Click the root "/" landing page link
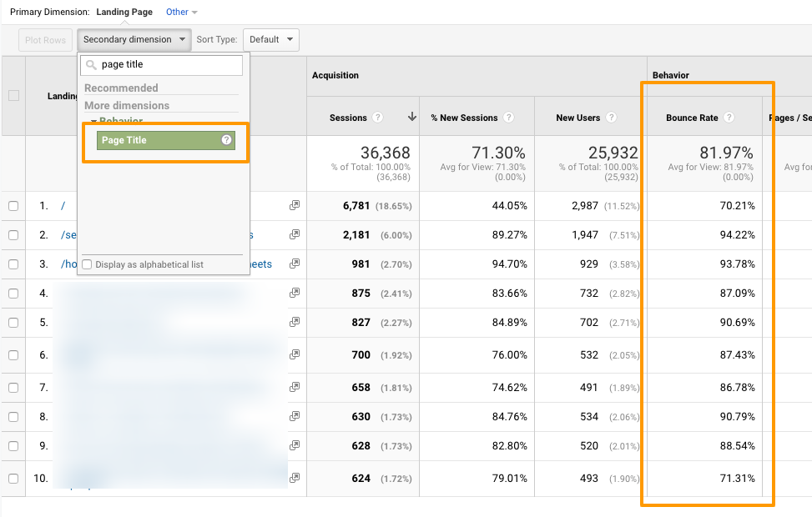The height and width of the screenshot is (517, 812). tap(63, 206)
